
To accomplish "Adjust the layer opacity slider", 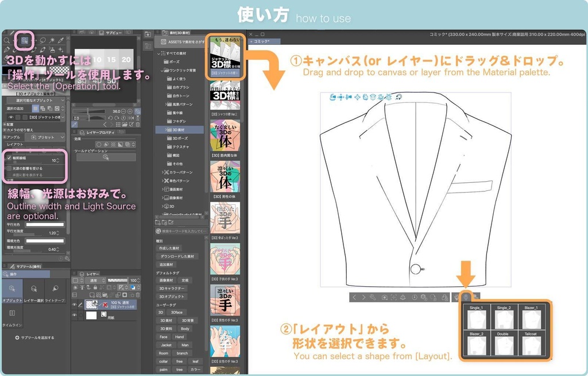I will pyautogui.click(x=118, y=281).
